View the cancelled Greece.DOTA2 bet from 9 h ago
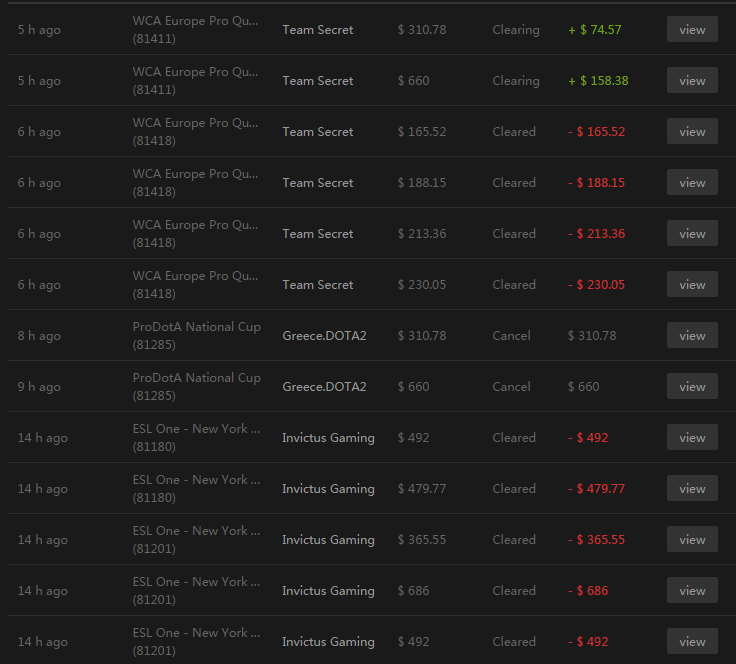 (x=692, y=386)
